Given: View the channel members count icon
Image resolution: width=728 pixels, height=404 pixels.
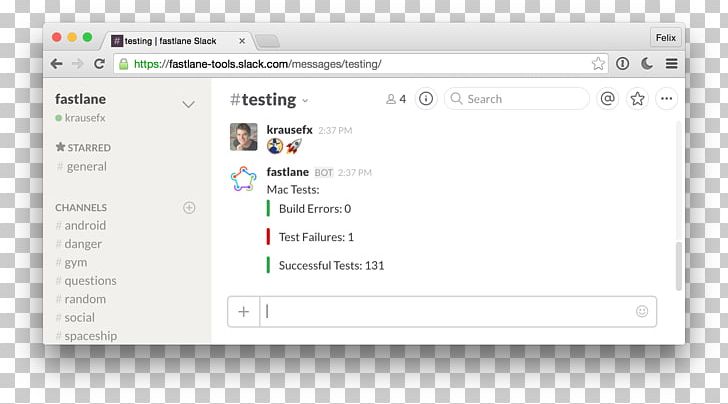Looking at the screenshot, I should (396, 99).
